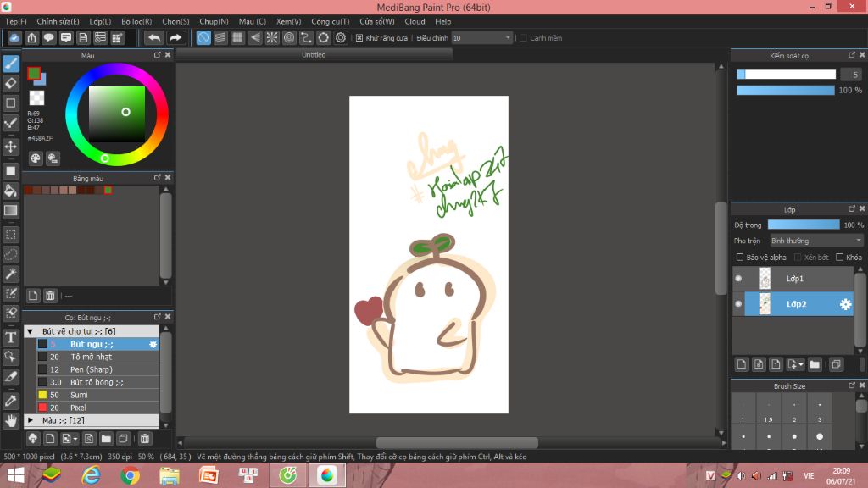The width and height of the screenshot is (868, 488).
Task: Enable Canh mềm checkbox
Action: click(523, 38)
